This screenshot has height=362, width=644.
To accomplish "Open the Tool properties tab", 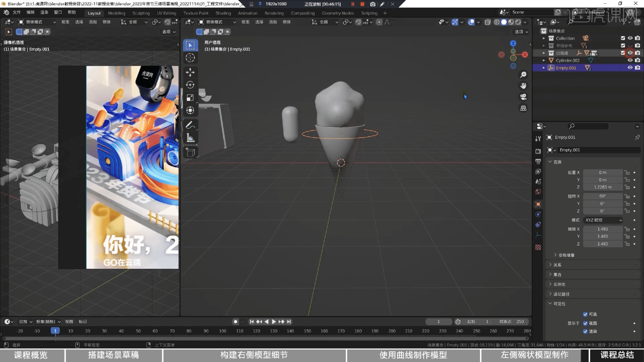I will click(538, 138).
